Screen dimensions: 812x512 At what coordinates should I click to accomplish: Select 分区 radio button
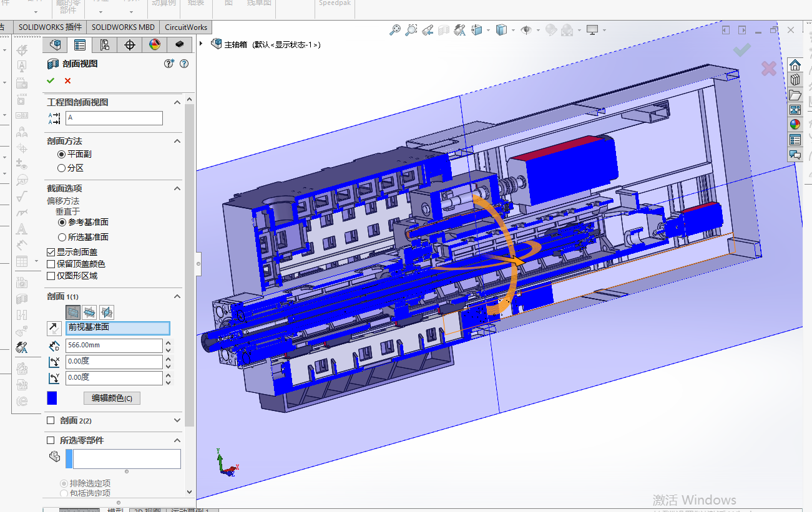click(61, 168)
